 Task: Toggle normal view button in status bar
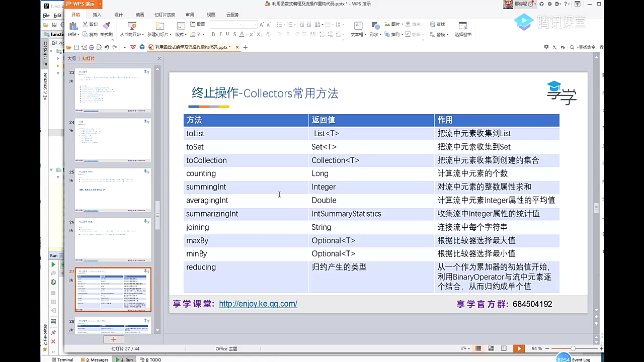click(x=478, y=348)
